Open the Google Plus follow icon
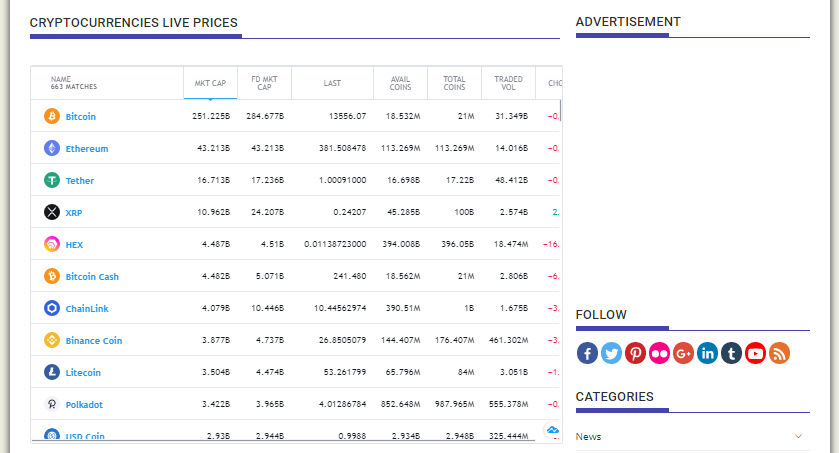Screen dimensions: 839x453 coord(683,353)
